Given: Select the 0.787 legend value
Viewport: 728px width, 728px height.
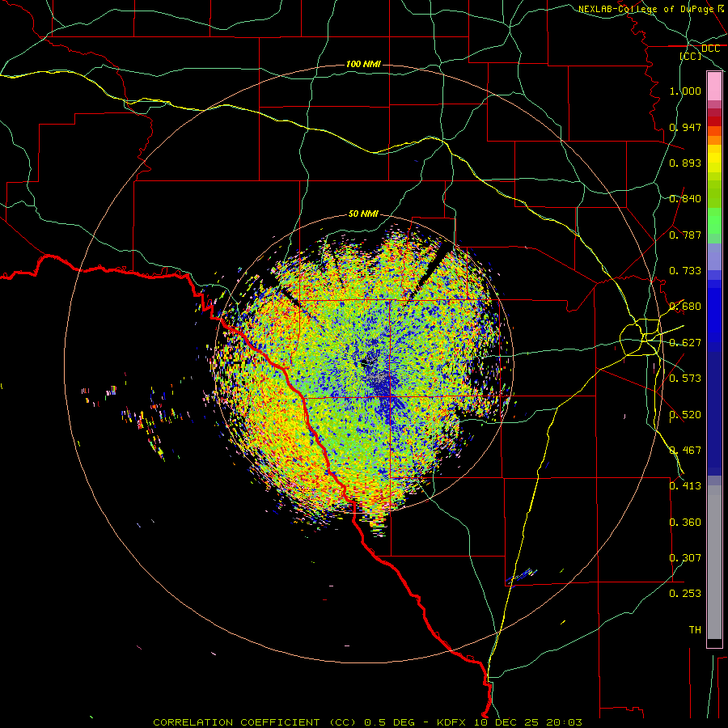Looking at the screenshot, I should [x=685, y=235].
